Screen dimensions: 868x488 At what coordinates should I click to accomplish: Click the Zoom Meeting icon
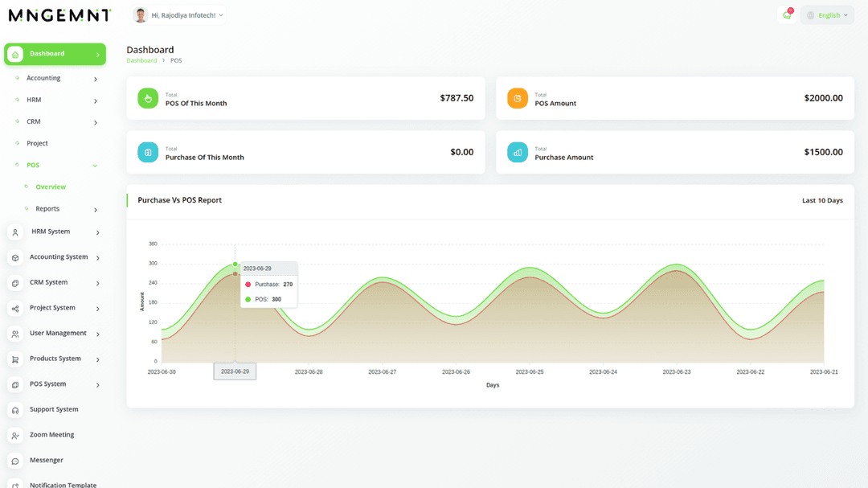click(15, 436)
